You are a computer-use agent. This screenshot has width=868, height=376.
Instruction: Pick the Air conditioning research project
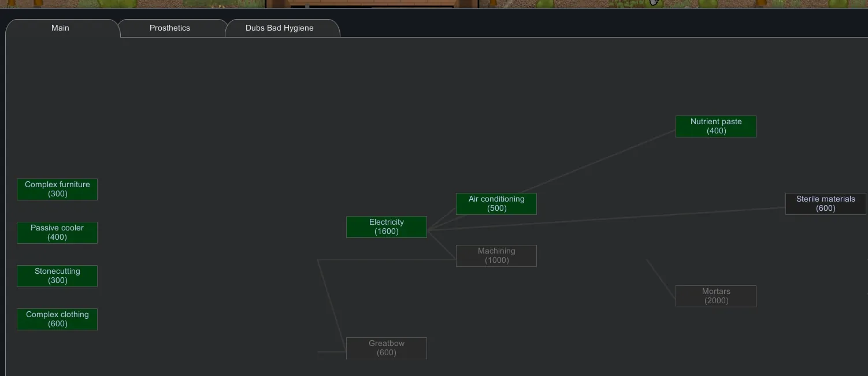coord(496,204)
